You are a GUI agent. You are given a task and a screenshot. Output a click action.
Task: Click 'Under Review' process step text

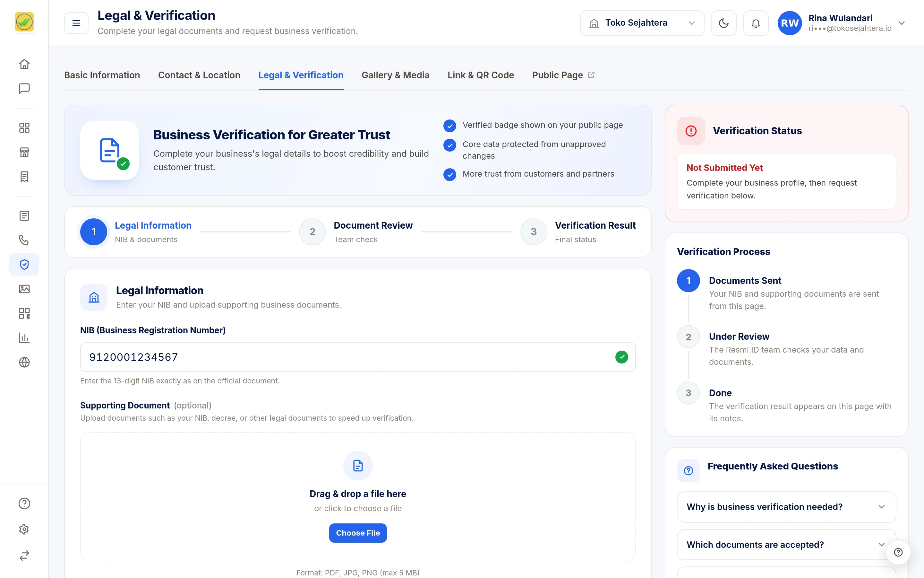click(739, 337)
